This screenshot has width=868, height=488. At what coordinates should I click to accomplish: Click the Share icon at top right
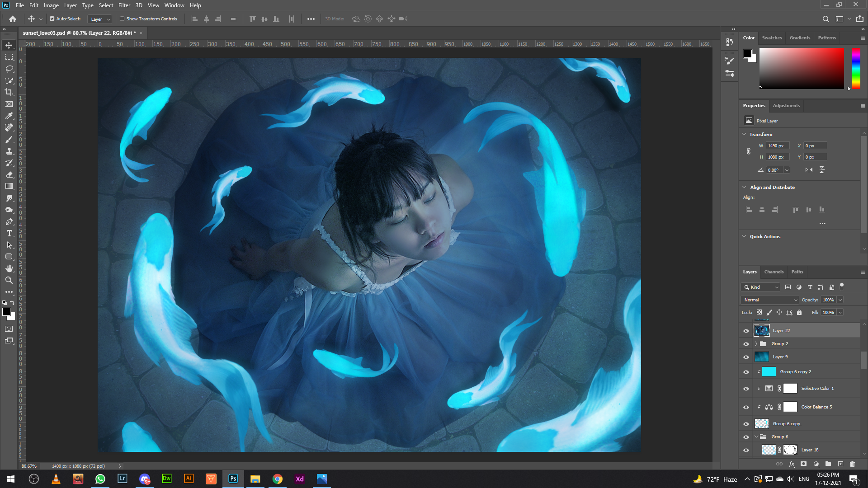click(x=860, y=19)
